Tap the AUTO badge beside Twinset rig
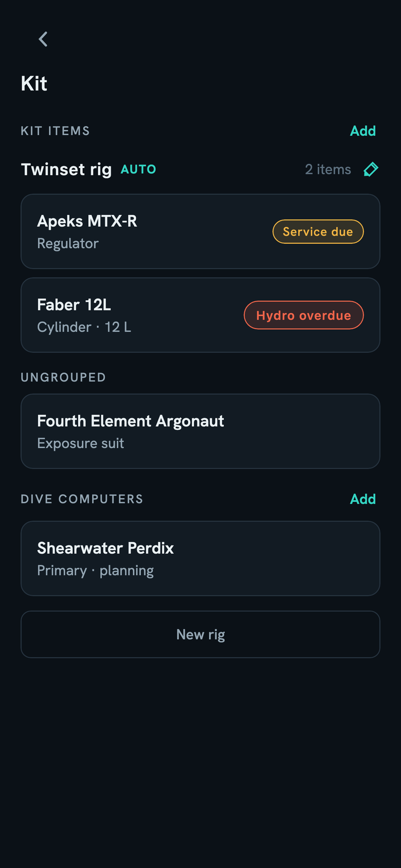 tap(138, 169)
